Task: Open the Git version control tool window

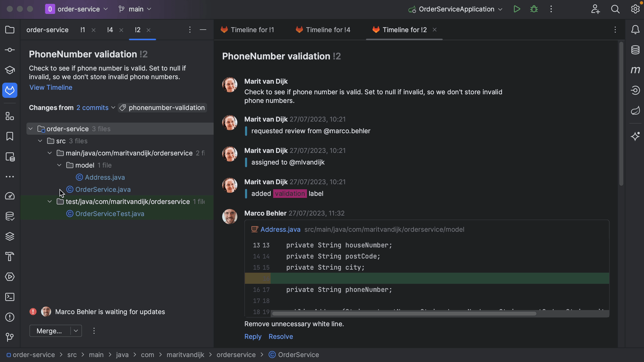Action: tap(10, 337)
